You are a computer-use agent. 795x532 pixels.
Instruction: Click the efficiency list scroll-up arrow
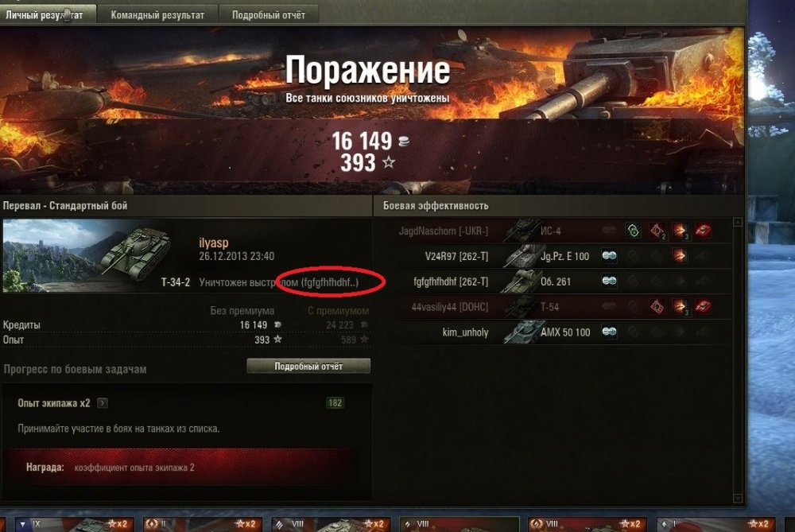tap(738, 223)
